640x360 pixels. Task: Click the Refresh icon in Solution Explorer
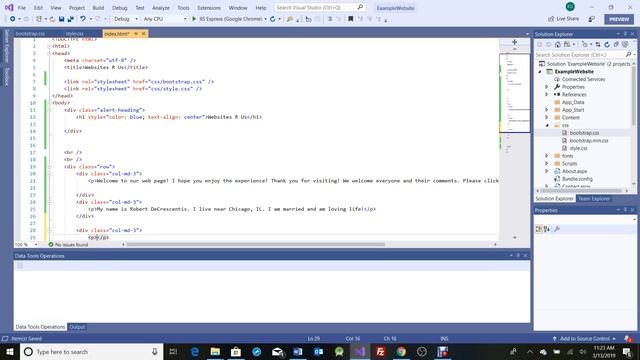[607, 44]
